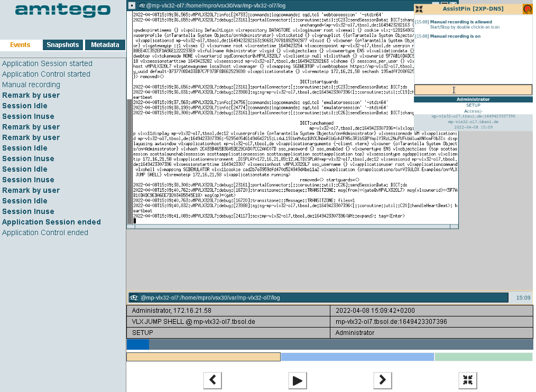Select the 'Application Session started' event
The image size is (536, 392).
coord(47,63)
